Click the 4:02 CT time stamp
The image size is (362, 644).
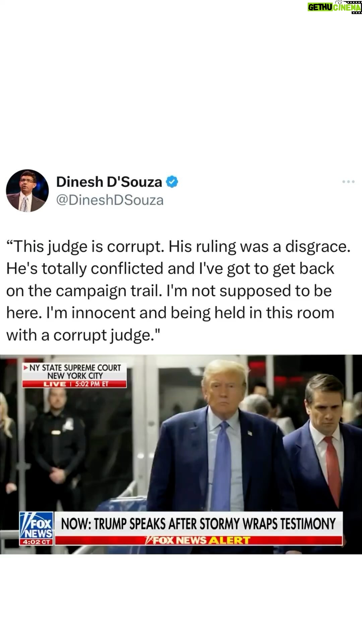pyautogui.click(x=36, y=542)
